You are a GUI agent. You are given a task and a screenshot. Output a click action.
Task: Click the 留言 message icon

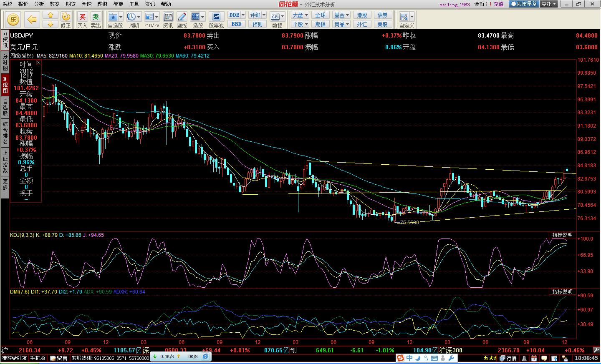59,358
